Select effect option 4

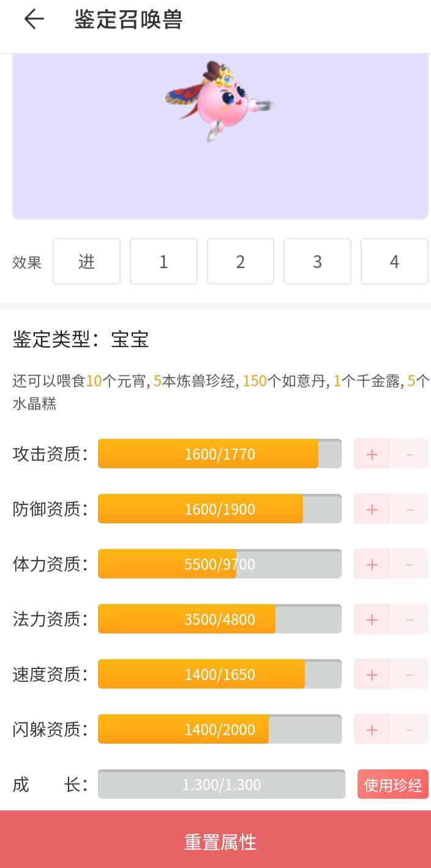coord(394,261)
